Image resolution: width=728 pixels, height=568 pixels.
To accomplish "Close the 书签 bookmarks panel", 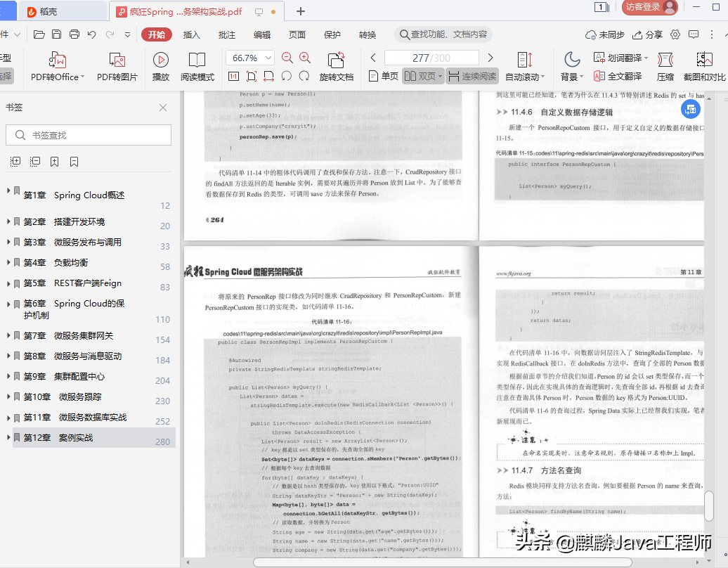I will point(163,108).
